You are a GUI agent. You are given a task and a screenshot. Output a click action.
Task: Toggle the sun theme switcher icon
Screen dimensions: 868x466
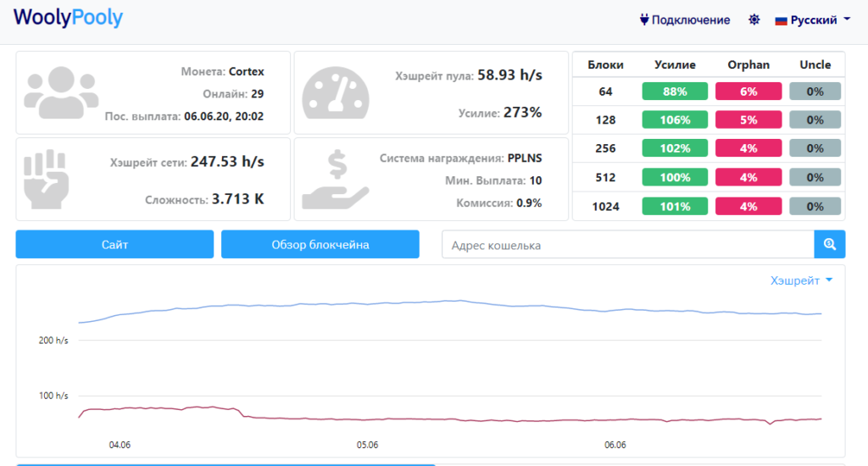[x=754, y=20]
